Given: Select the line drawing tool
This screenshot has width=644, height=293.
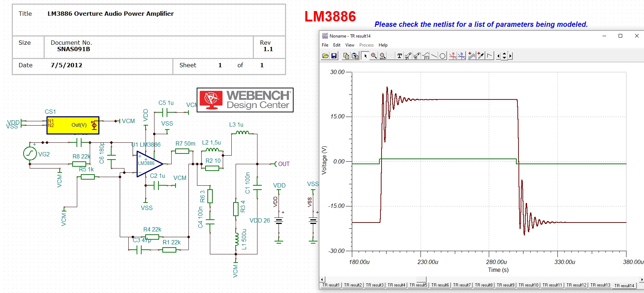Looking at the screenshot, I should pyautogui.click(x=434, y=56).
